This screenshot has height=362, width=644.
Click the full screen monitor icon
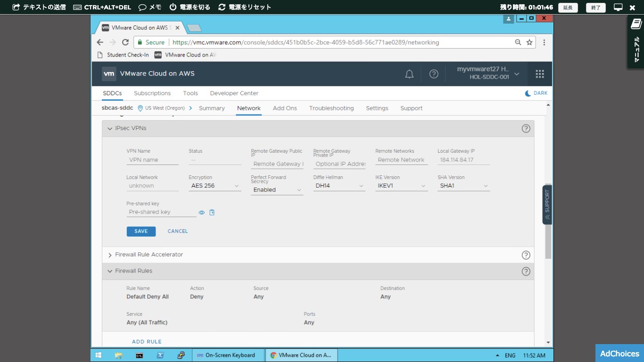(x=618, y=7)
